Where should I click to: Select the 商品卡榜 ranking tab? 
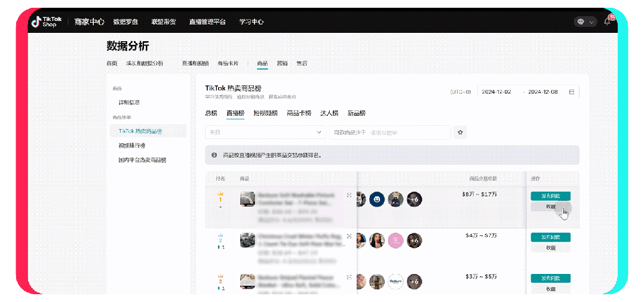pyautogui.click(x=299, y=113)
